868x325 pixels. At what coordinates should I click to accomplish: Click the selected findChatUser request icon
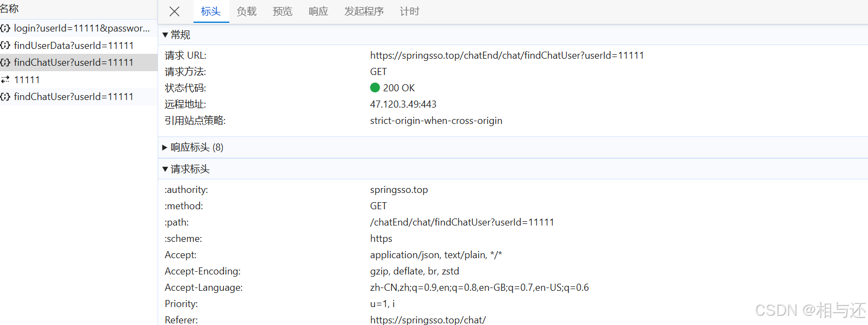pyautogui.click(x=5, y=62)
